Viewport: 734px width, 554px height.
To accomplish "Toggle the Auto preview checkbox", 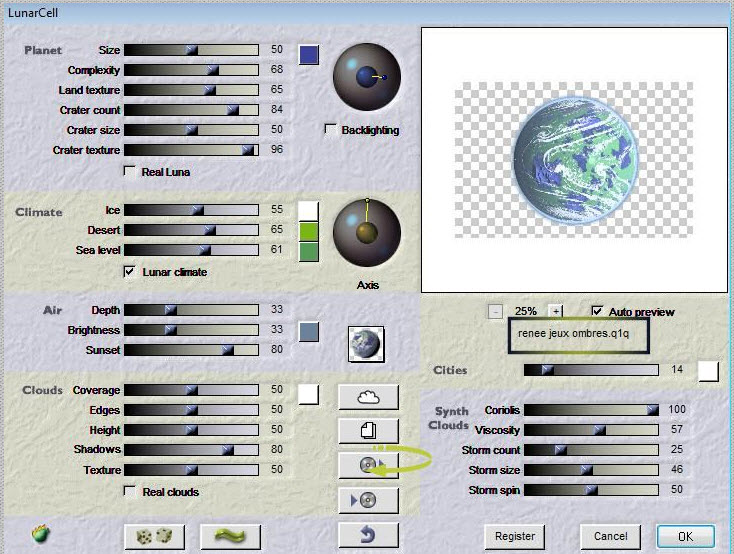I will click(x=597, y=311).
